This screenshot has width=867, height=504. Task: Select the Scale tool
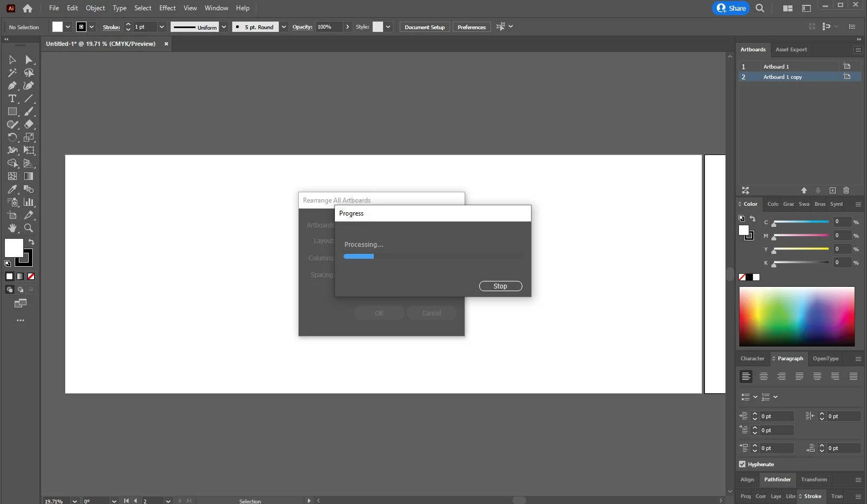click(x=29, y=138)
